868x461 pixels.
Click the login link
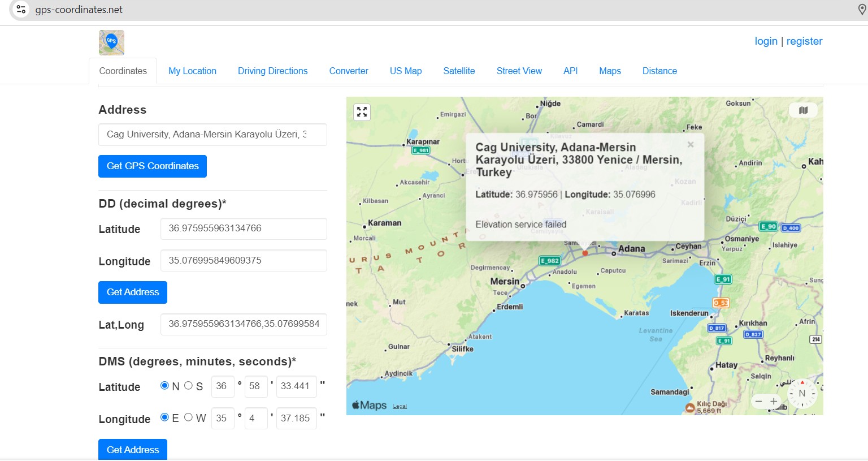(766, 41)
